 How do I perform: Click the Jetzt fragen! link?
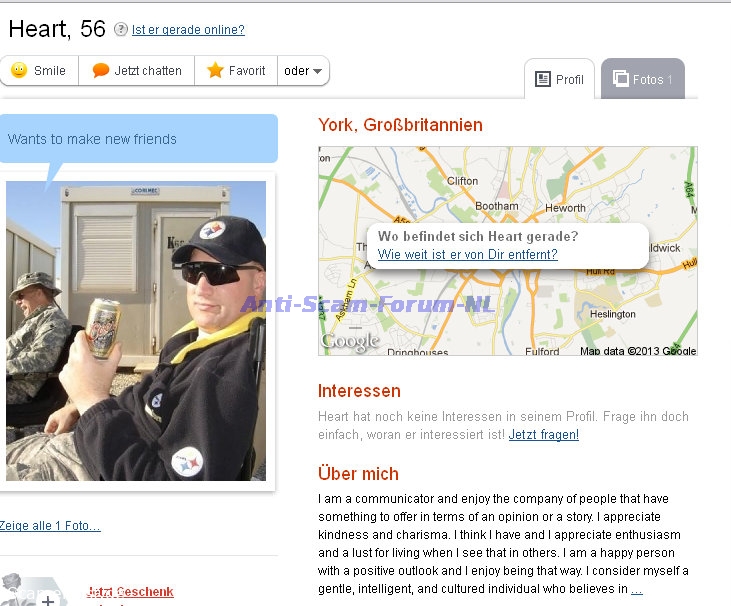[x=544, y=434]
